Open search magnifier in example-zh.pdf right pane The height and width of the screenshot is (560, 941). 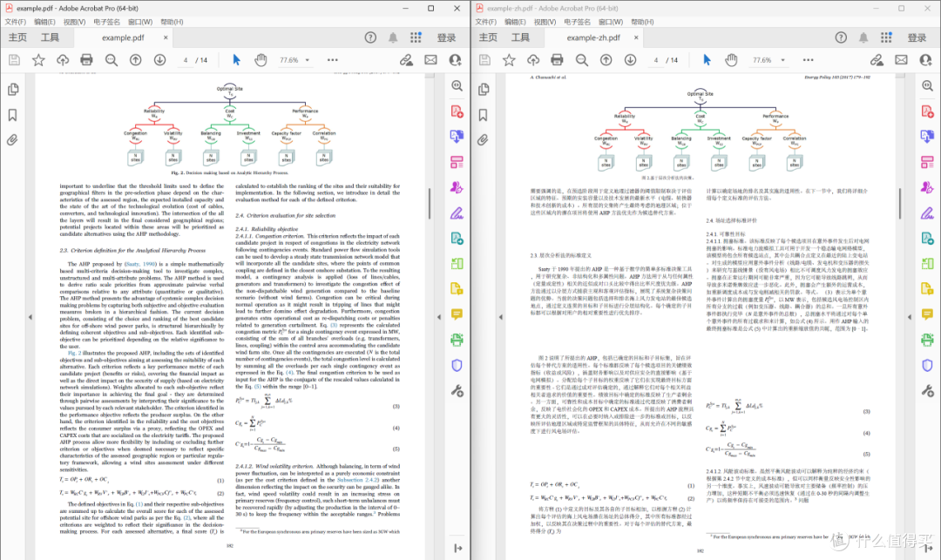[x=927, y=85]
